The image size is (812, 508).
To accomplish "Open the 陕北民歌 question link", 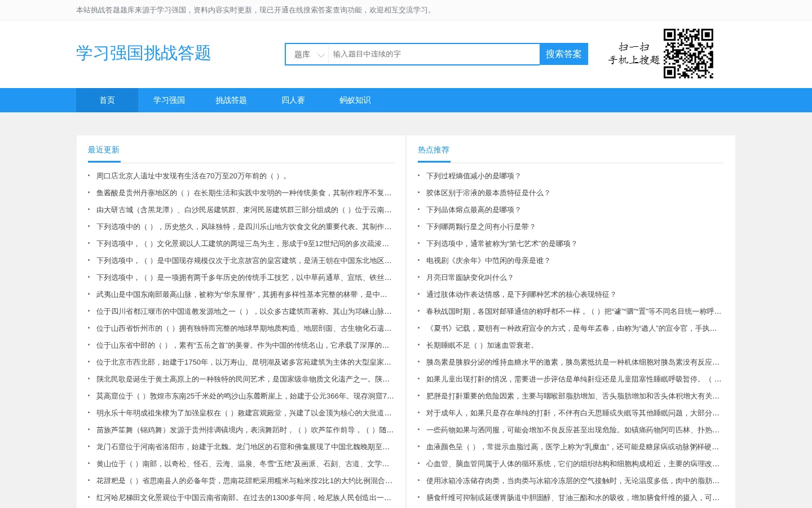I will coord(243,379).
